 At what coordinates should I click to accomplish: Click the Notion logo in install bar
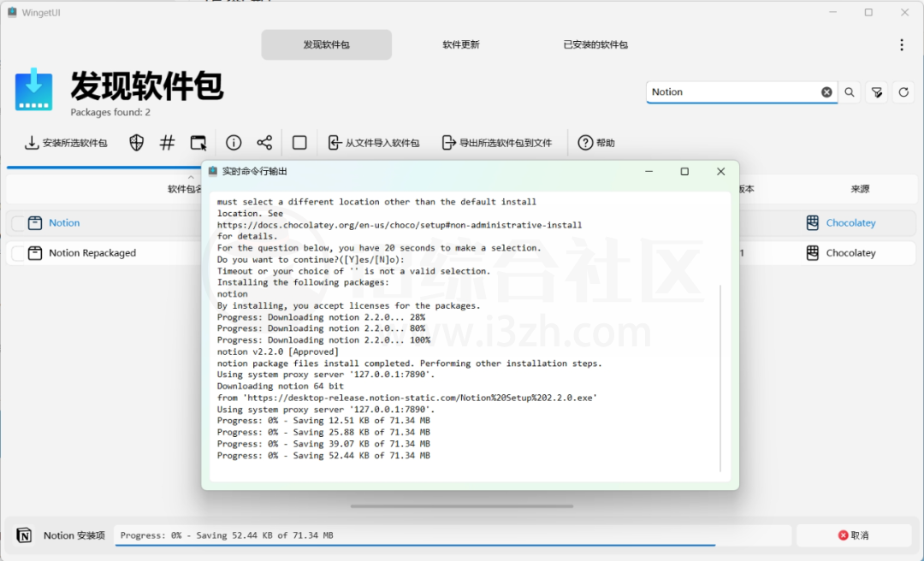pyautogui.click(x=24, y=535)
